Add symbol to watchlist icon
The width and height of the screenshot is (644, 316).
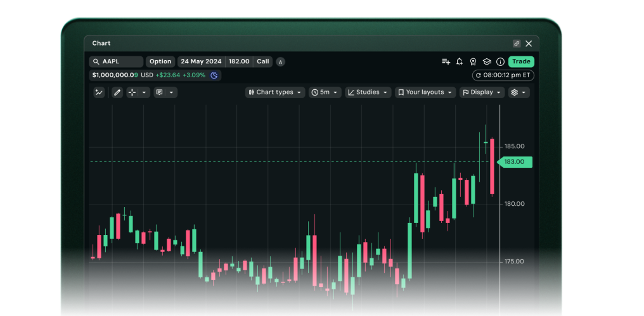pyautogui.click(x=446, y=61)
